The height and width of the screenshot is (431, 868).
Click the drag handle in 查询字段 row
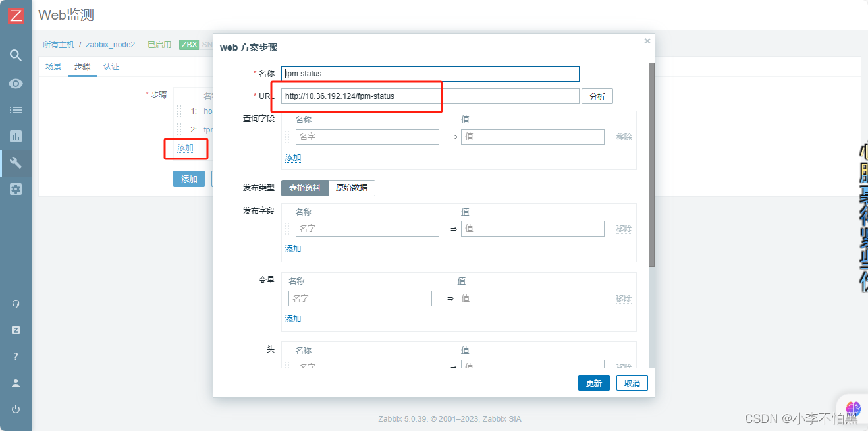(x=287, y=137)
